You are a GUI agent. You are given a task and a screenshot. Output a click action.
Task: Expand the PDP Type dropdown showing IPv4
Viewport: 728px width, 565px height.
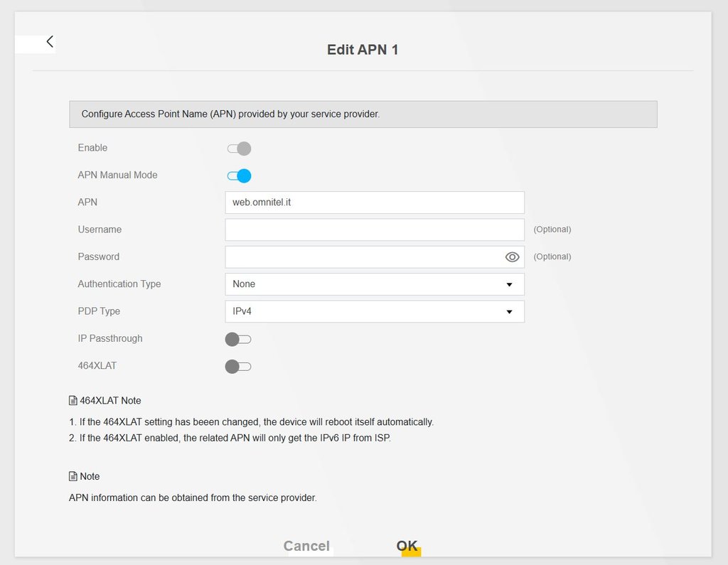click(x=374, y=311)
